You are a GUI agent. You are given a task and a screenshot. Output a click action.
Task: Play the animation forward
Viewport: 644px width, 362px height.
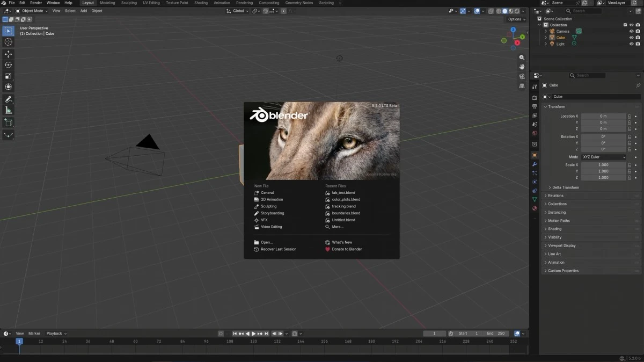(254, 334)
